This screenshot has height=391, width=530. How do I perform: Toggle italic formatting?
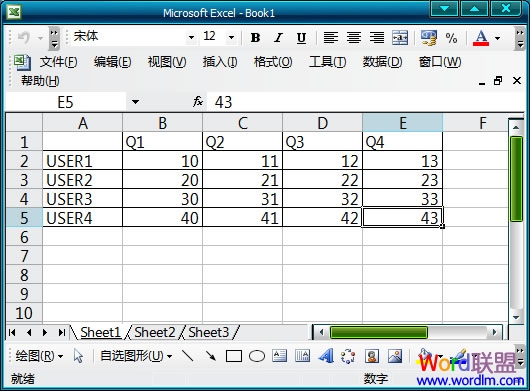(x=278, y=38)
